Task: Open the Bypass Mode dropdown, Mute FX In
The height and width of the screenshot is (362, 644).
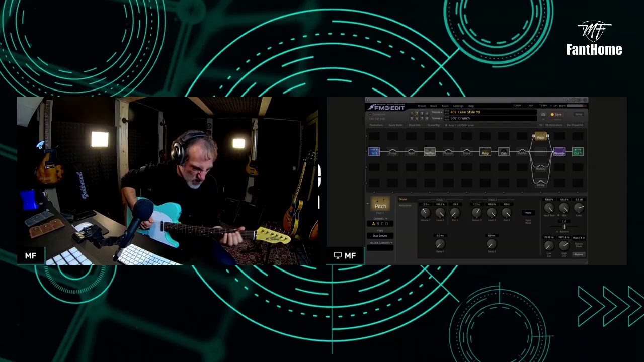Action: pos(579,238)
